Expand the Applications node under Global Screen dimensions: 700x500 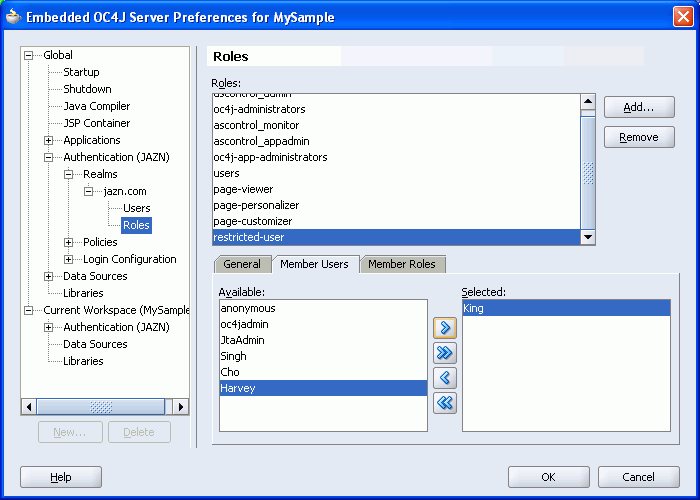[x=49, y=141]
